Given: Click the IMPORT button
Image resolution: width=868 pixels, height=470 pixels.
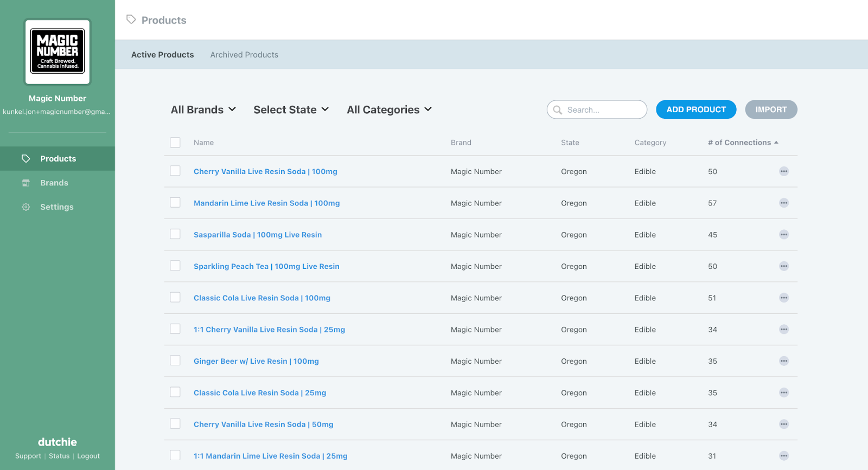Looking at the screenshot, I should pos(771,110).
